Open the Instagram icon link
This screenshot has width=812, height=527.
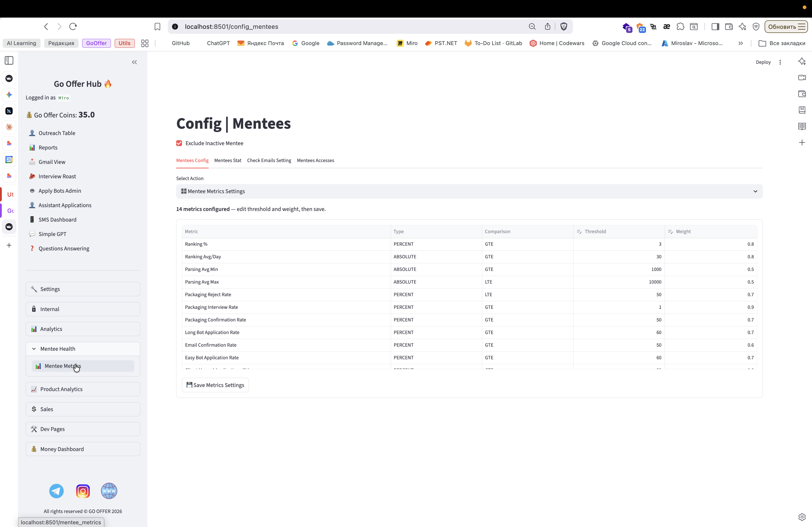coord(83,491)
